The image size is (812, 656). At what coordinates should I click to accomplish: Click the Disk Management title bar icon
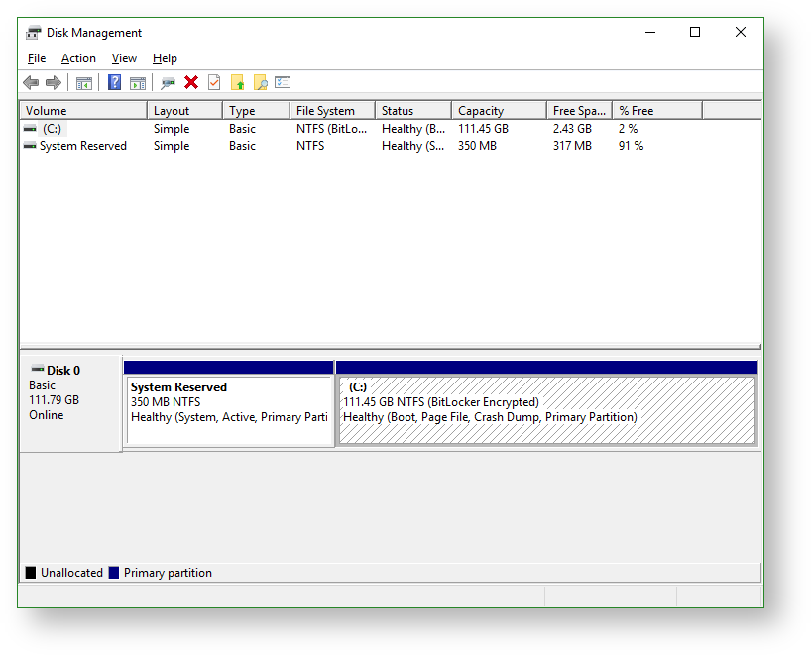pos(33,32)
